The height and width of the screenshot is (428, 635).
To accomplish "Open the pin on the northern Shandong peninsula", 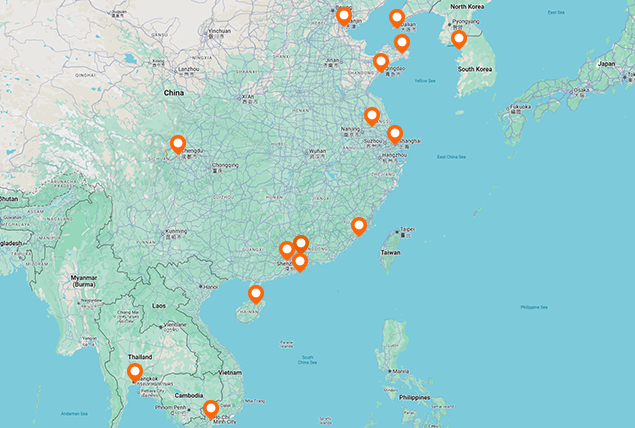I will tap(402, 42).
